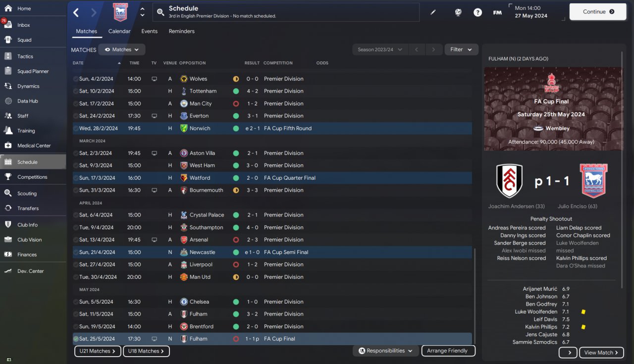Expand the Season 2023/24 dropdown
Viewport: 634px width, 364px height.
[x=380, y=50]
